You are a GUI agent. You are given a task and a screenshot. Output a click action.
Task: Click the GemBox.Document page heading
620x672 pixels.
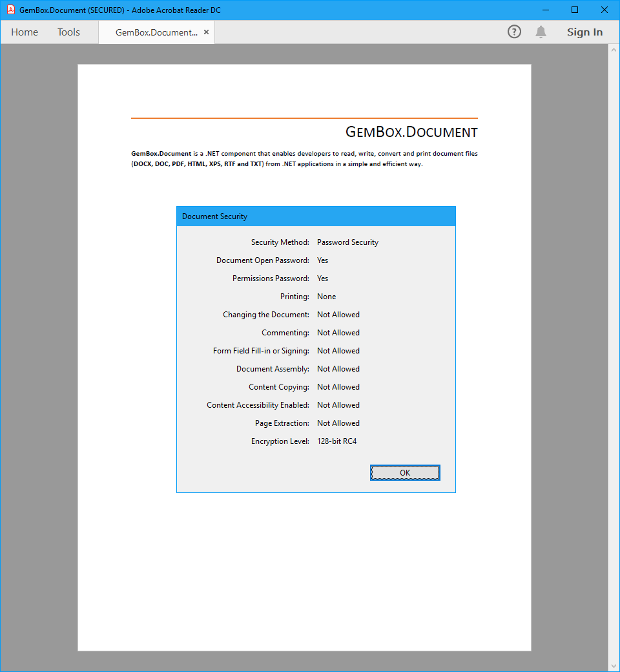point(411,132)
